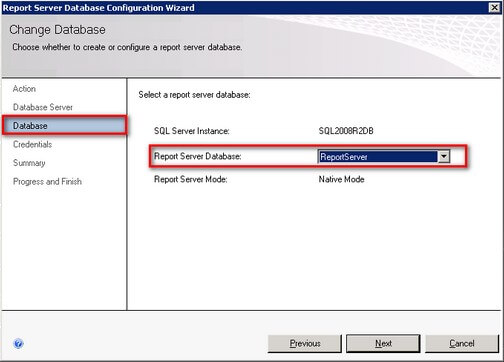Image resolution: width=504 pixels, height=362 pixels.
Task: Click the SQL2008R2DB instance value
Action: tap(346, 131)
